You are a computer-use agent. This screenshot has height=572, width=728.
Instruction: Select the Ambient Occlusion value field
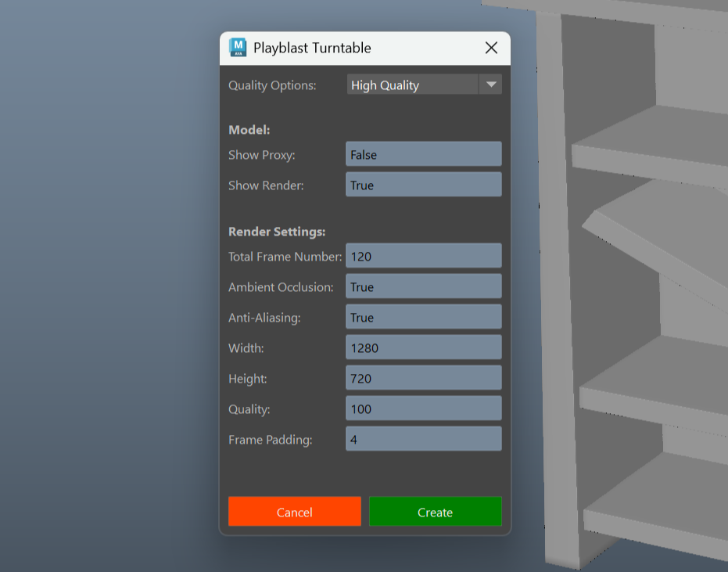pos(423,286)
